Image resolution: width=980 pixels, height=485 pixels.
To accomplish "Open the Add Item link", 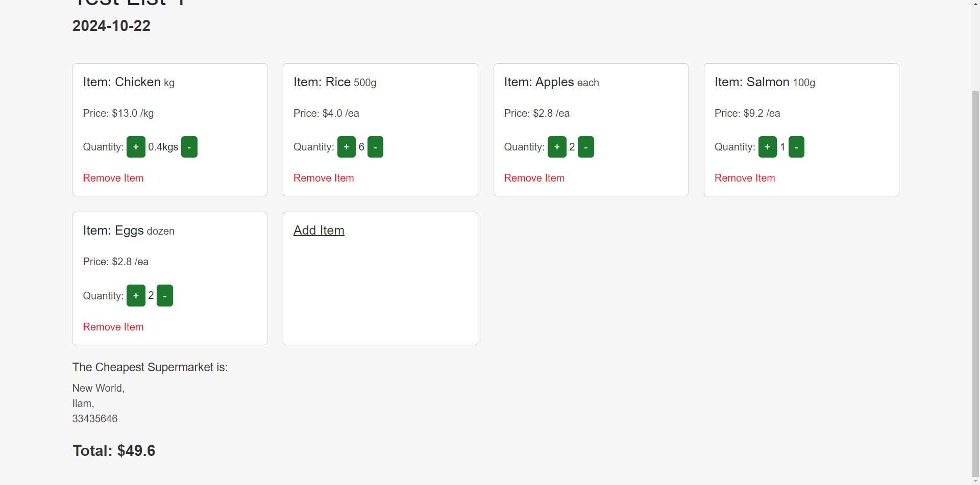I will click(318, 231).
